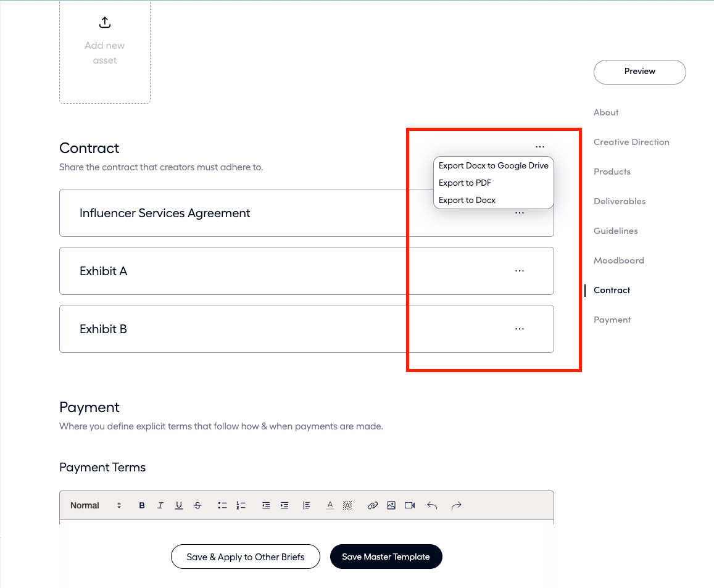This screenshot has width=714, height=588.
Task: Open the Exhibit B three-dot options menu
Action: click(x=520, y=329)
